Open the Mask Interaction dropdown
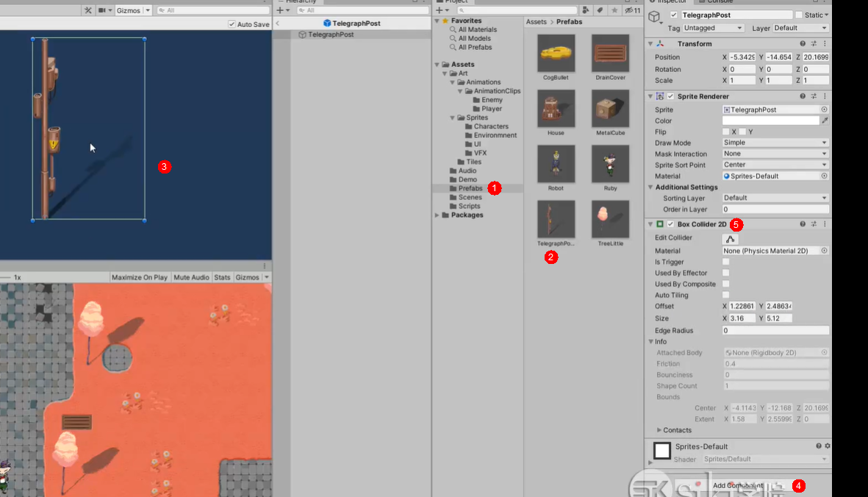868x497 pixels. (775, 154)
